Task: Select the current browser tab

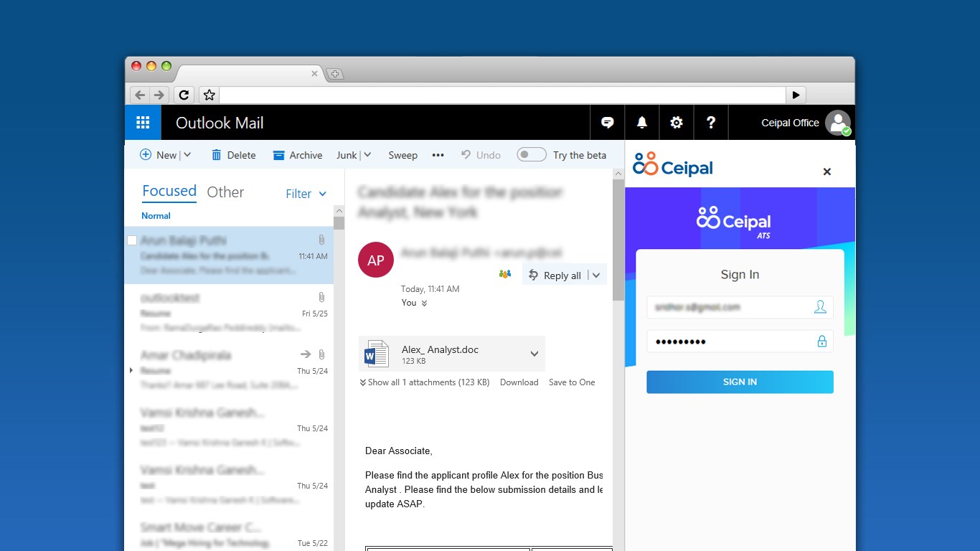Action: pos(250,74)
